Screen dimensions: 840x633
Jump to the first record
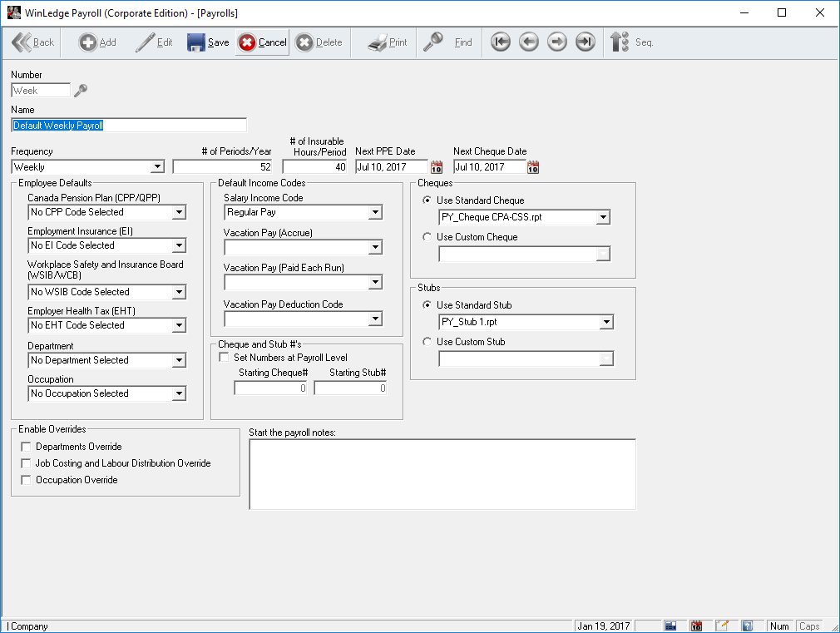(500, 42)
